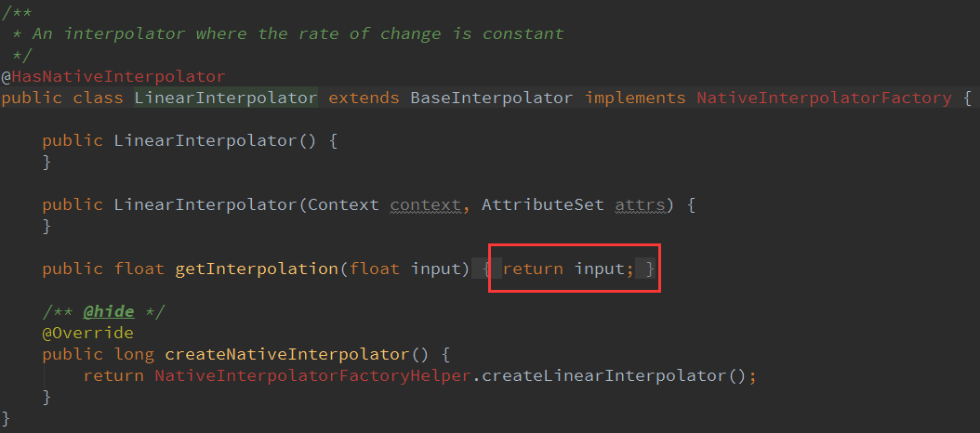This screenshot has width=980, height=433.
Task: Expand the folded closing brace after 'return input;'
Action: click(x=650, y=269)
